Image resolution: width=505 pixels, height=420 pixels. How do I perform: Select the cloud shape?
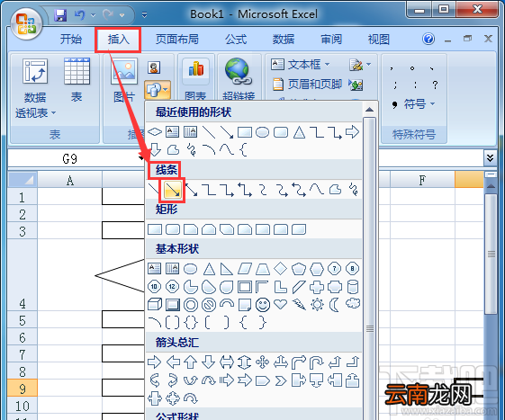click(x=353, y=303)
